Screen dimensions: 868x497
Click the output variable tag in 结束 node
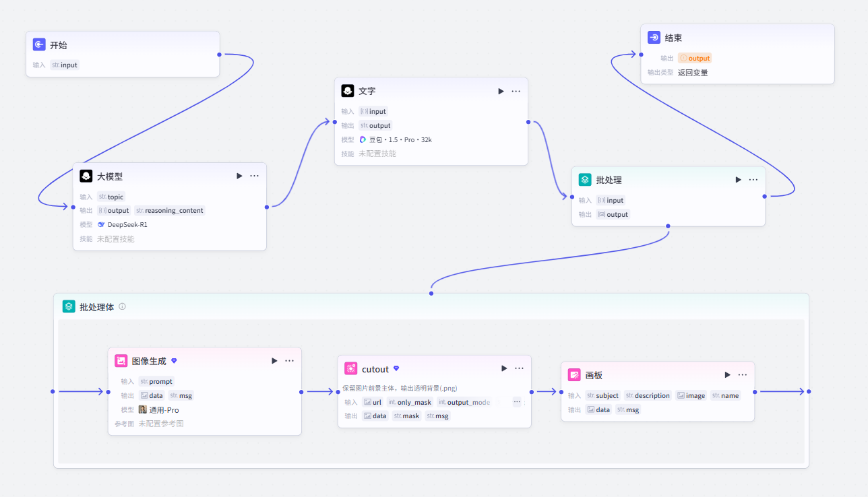coord(695,59)
